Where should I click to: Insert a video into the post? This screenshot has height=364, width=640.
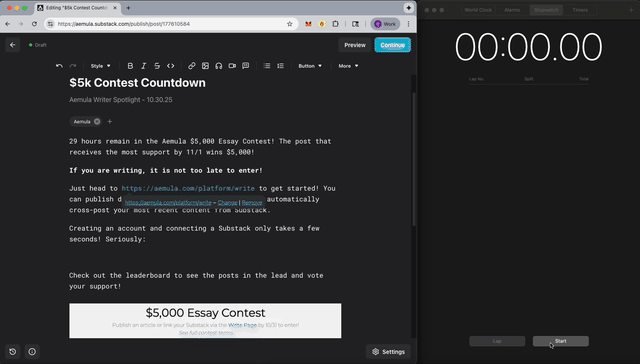coord(232,66)
